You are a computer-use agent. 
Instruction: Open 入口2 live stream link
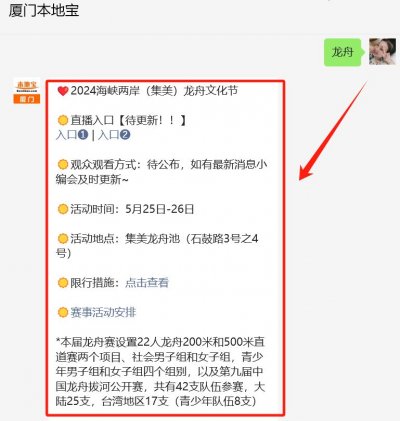(114, 135)
